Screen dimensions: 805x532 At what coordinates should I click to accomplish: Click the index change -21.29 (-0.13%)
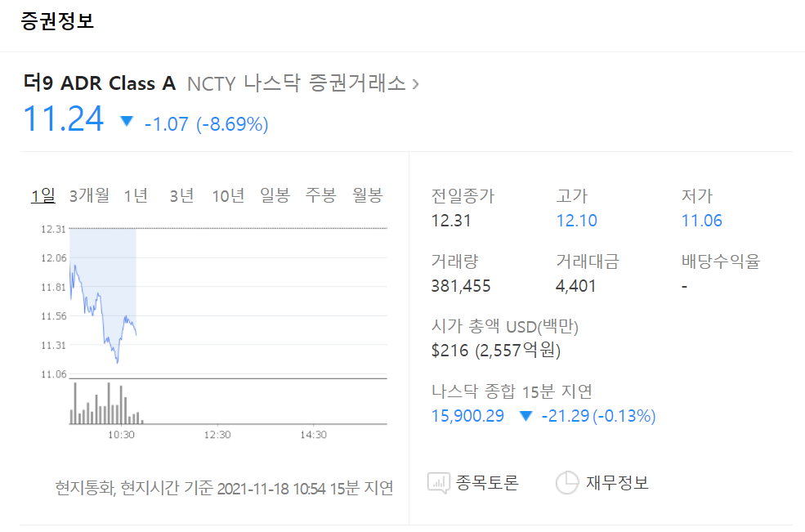tap(598, 415)
